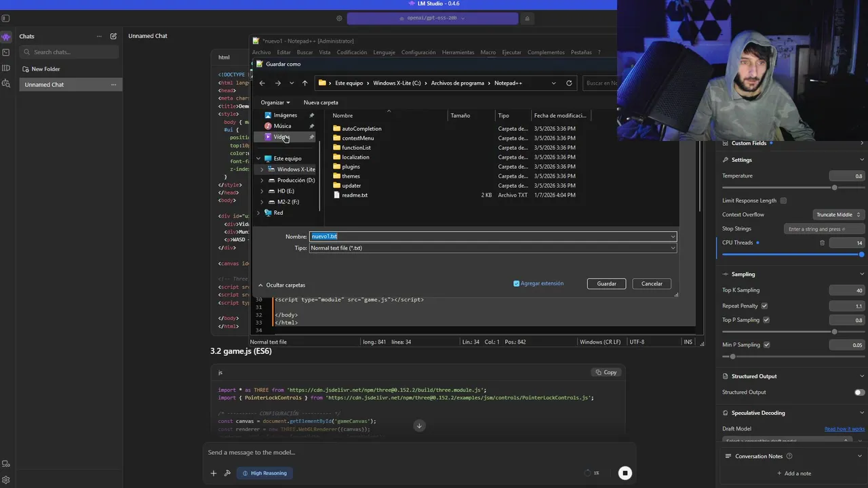Open Conversation Notes help info icon
The height and width of the screenshot is (488, 868).
(789, 456)
